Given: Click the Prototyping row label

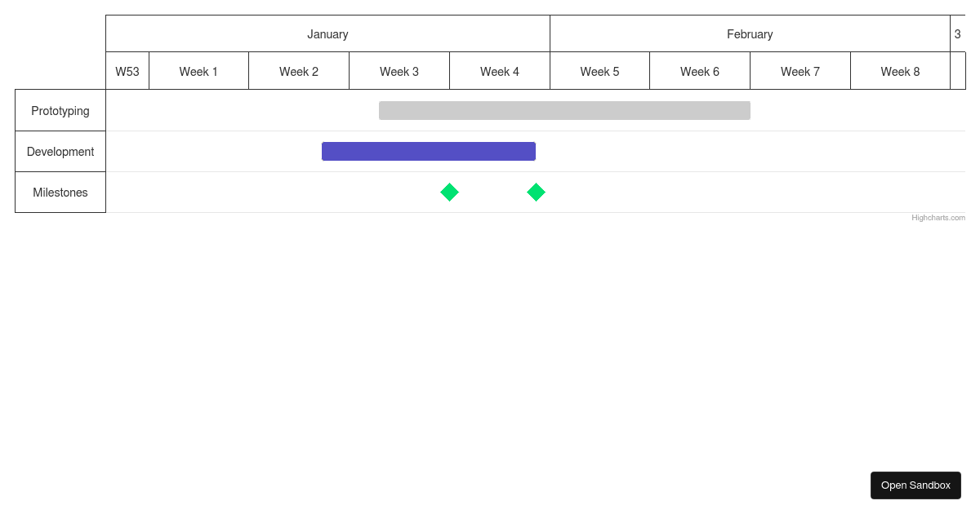Looking at the screenshot, I should [60, 110].
